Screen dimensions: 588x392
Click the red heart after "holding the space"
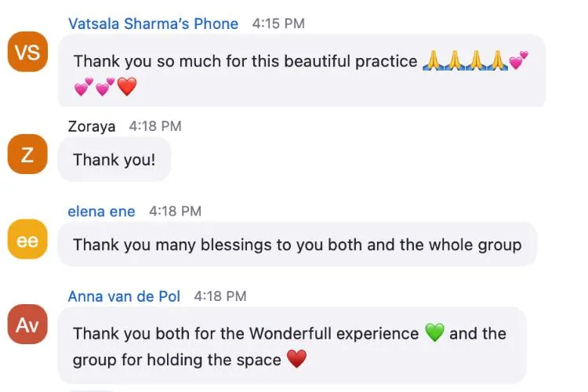[296, 360]
